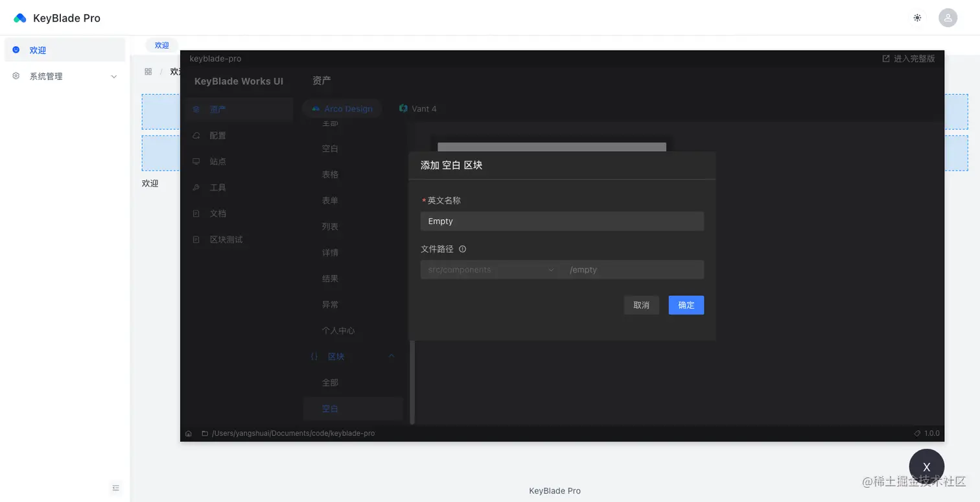The width and height of the screenshot is (980, 502).
Task: Collapse the 区块 section chevron
Action: coord(391,356)
